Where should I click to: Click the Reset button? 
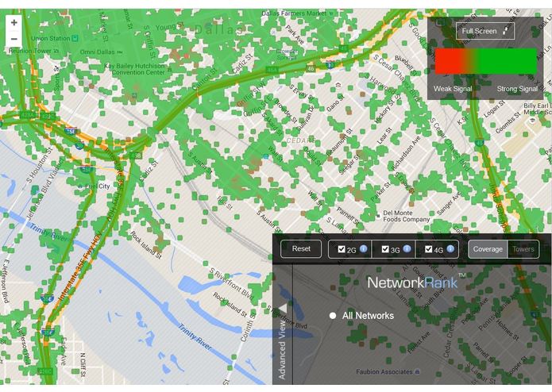pos(301,249)
